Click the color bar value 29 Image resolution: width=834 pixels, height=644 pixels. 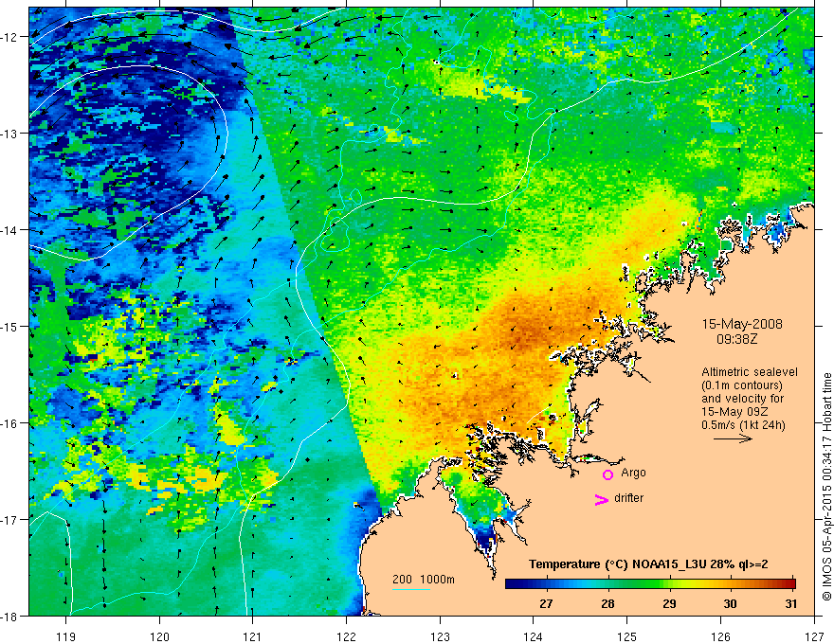click(669, 603)
